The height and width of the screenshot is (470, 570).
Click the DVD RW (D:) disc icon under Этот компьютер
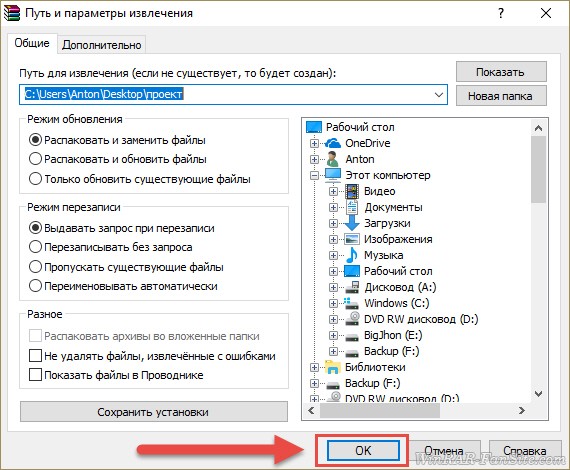352,319
